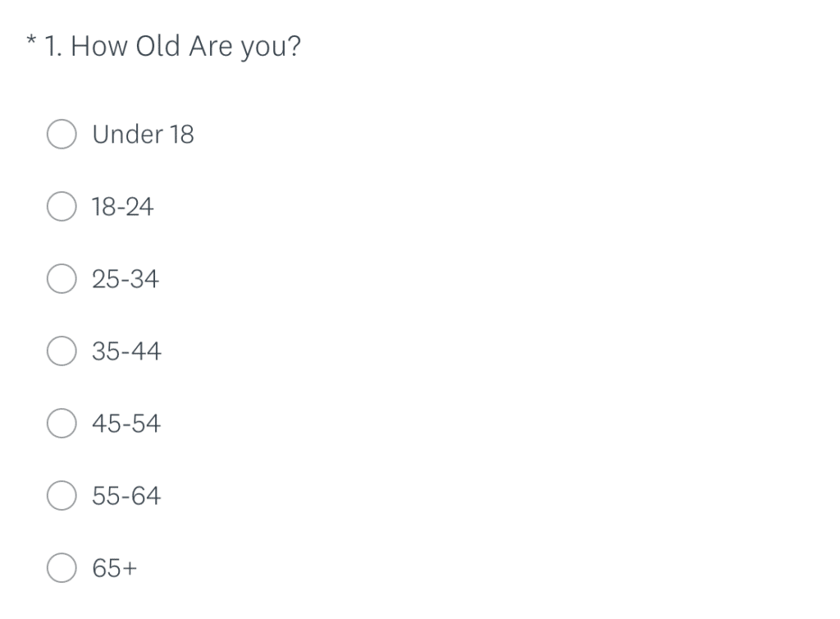Select the 45-54 radio button
840x619 pixels.
61,423
